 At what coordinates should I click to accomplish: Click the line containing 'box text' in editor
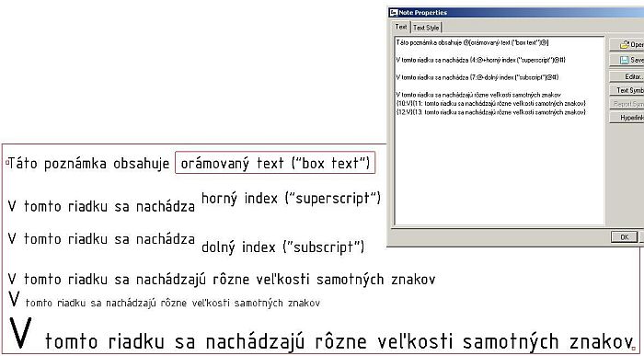coord(472,42)
